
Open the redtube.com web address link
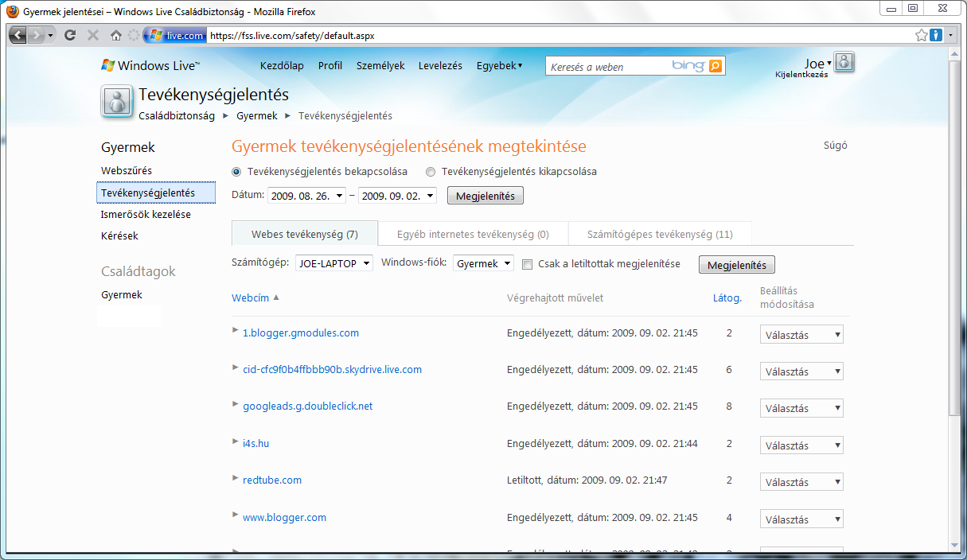click(x=272, y=480)
